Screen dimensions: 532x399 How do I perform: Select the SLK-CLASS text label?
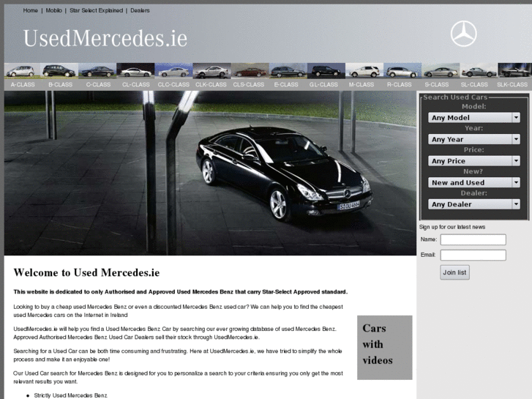512,84
